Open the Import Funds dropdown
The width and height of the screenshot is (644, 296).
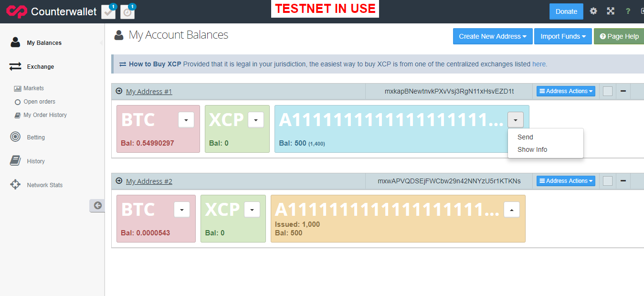pyautogui.click(x=563, y=36)
